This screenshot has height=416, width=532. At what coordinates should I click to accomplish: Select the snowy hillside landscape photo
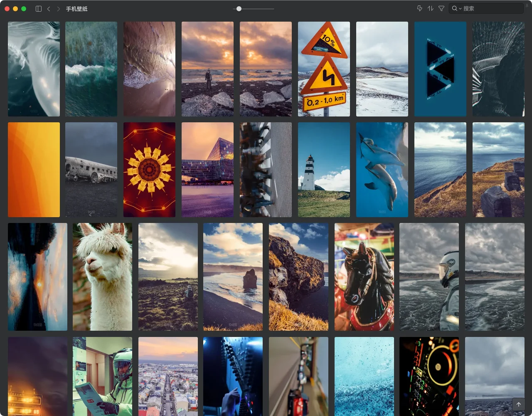382,69
